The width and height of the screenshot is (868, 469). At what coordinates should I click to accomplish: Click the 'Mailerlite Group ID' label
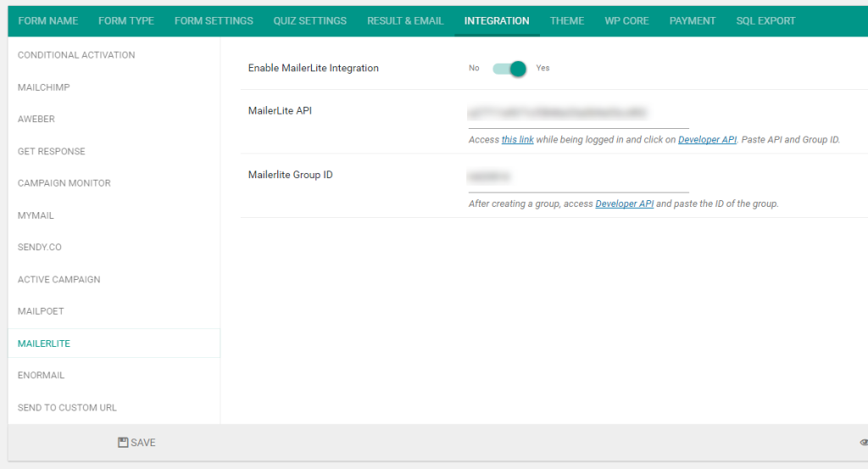(x=290, y=175)
